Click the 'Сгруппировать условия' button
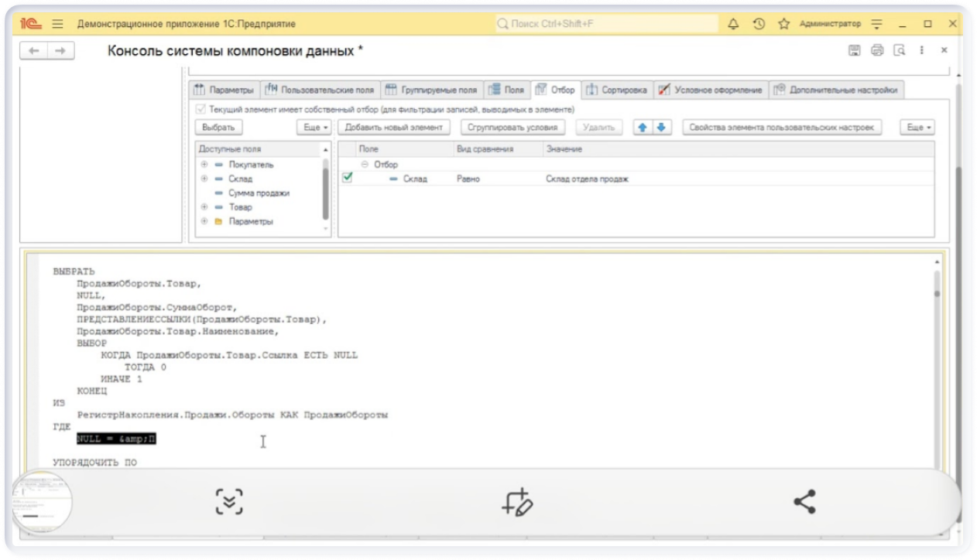Image resolution: width=977 pixels, height=560 pixels. coord(512,128)
